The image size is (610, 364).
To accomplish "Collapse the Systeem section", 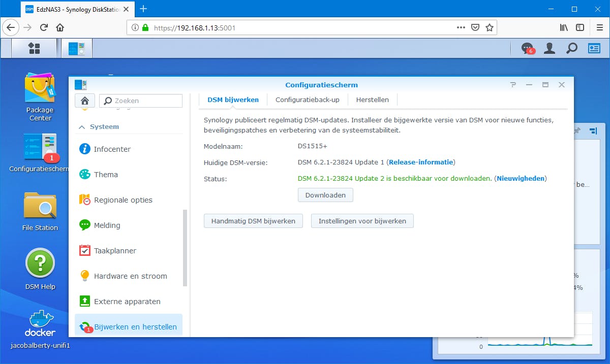I will coord(82,127).
